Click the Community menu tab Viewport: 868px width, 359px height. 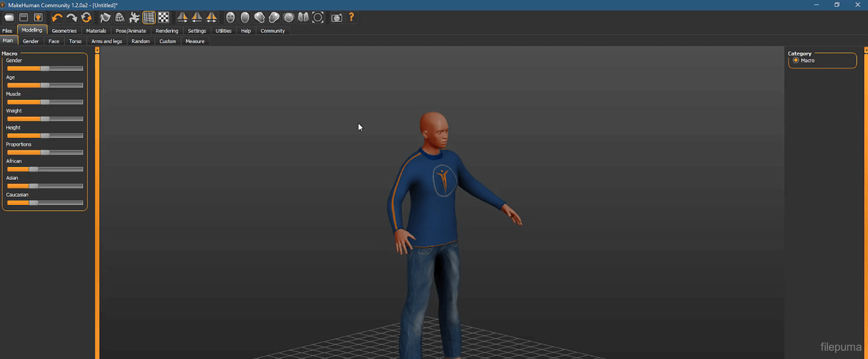pos(272,31)
